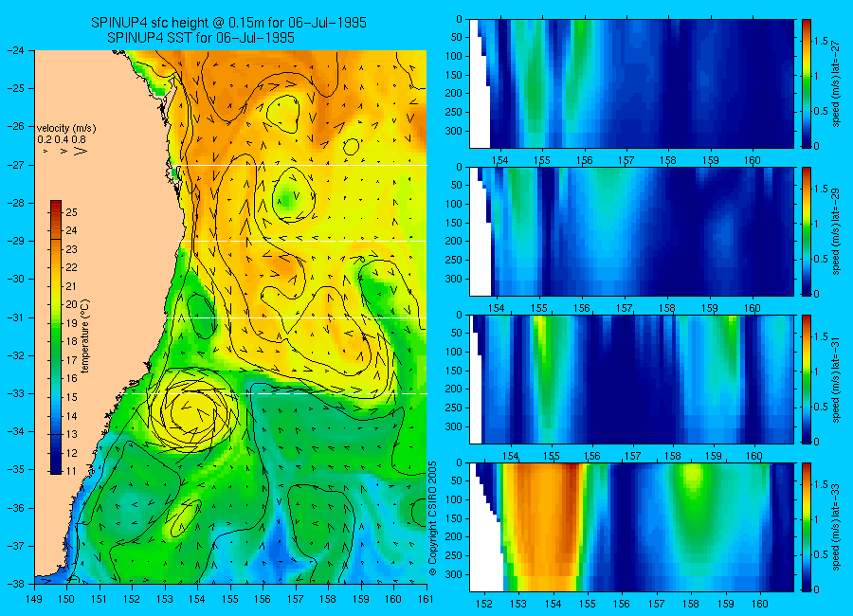This screenshot has width=853, height=616.
Task: Click the largest velocity arrow in the legend
Action: [x=81, y=151]
